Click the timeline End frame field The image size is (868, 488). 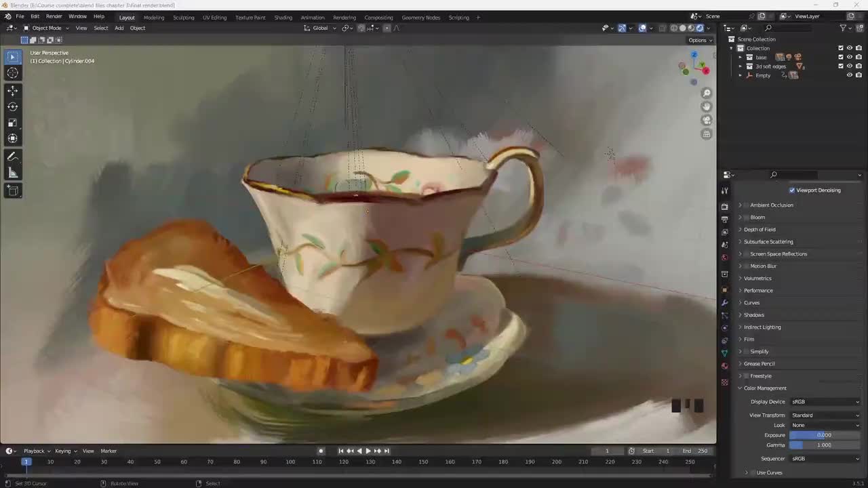tap(696, 451)
